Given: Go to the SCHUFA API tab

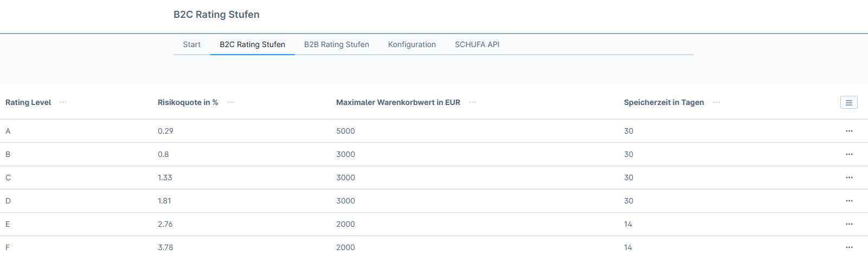Looking at the screenshot, I should click(477, 44).
